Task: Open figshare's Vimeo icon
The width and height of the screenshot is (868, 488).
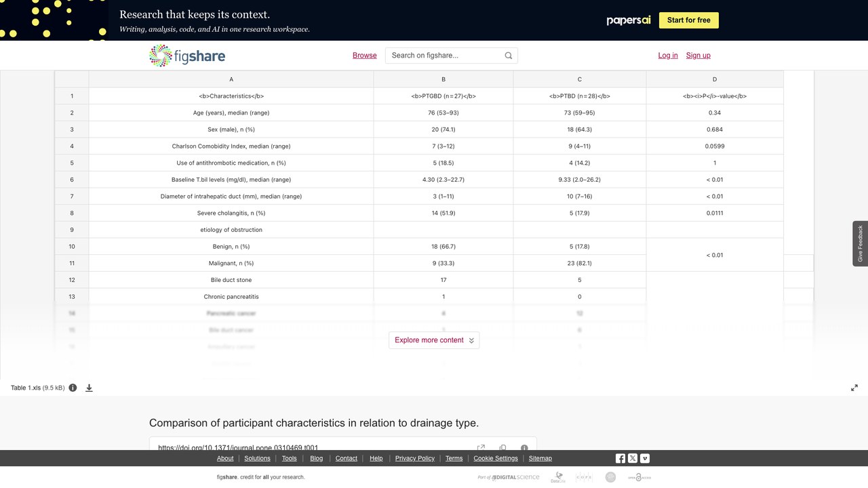Action: point(645,458)
